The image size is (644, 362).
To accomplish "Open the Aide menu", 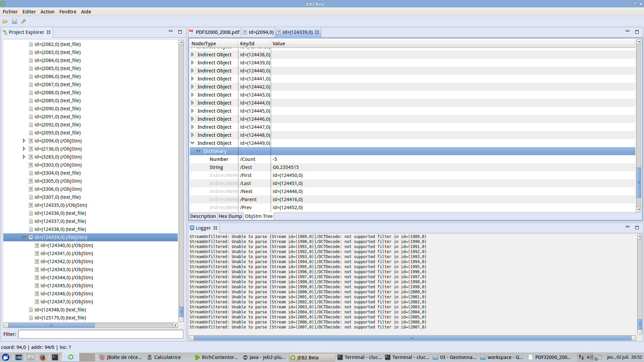I will coord(86,12).
